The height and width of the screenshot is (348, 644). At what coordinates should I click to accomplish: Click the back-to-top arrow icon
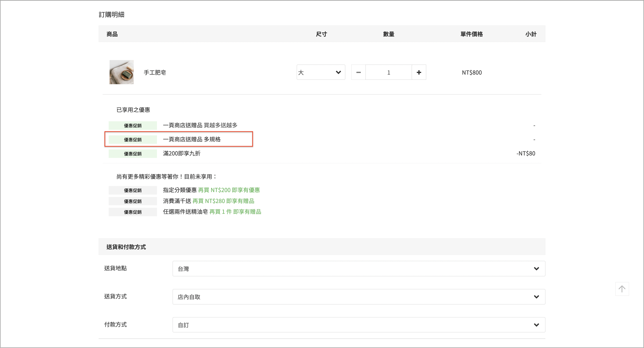[x=622, y=289]
